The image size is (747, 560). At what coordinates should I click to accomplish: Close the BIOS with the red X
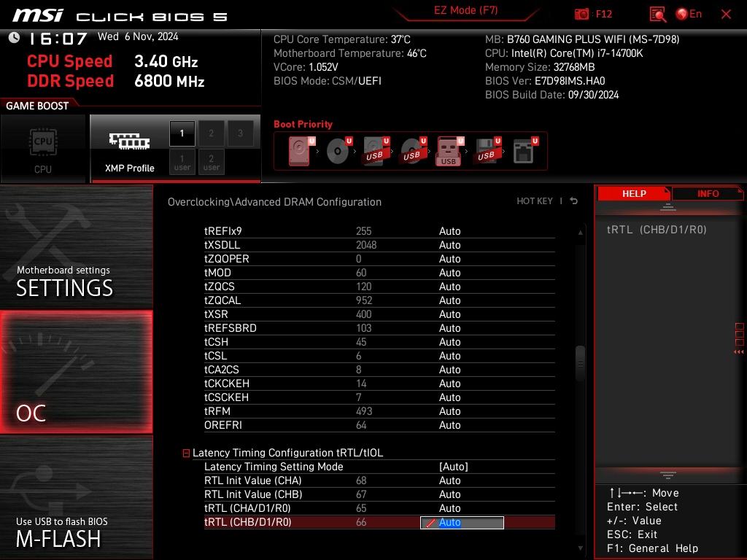(x=726, y=15)
